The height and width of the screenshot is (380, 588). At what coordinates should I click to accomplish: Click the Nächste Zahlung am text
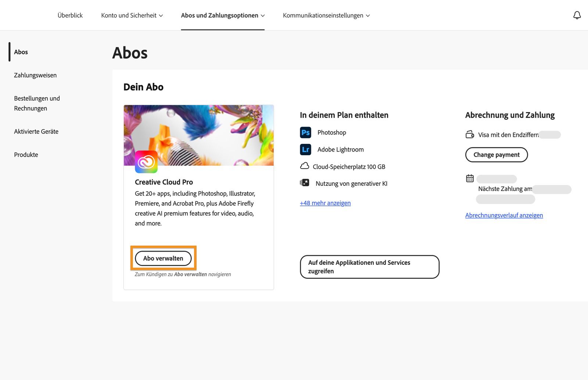pyautogui.click(x=505, y=189)
